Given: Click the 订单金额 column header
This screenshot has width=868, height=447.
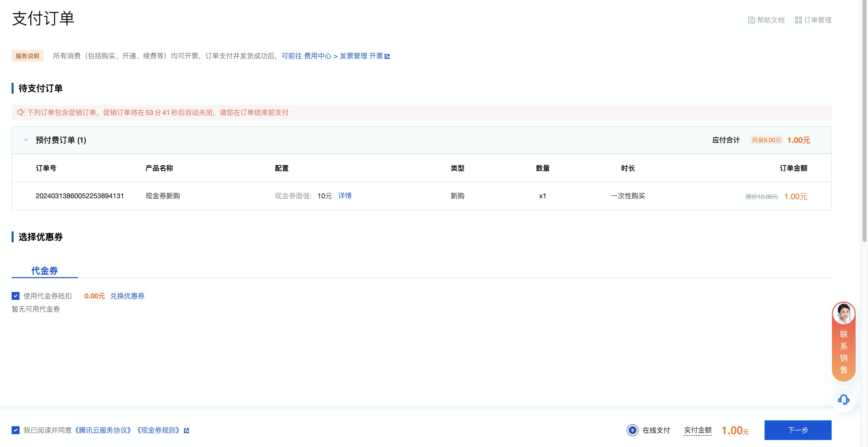Looking at the screenshot, I should coord(794,168).
